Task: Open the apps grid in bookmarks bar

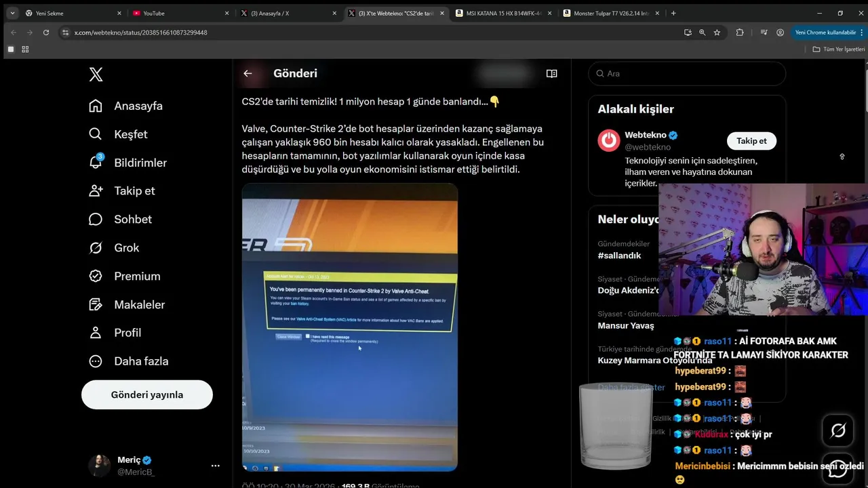Action: (x=25, y=49)
